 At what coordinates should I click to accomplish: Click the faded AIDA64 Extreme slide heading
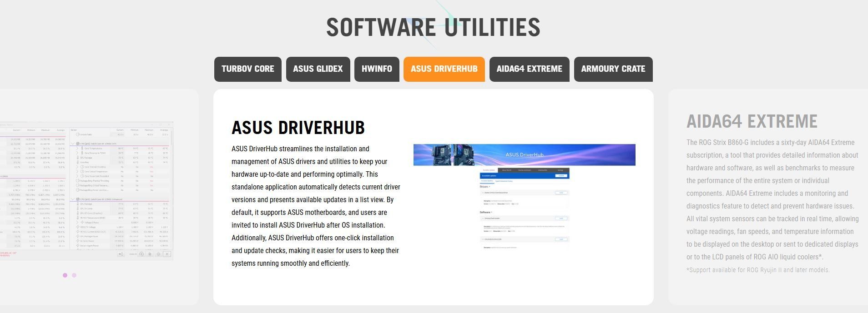point(752,122)
